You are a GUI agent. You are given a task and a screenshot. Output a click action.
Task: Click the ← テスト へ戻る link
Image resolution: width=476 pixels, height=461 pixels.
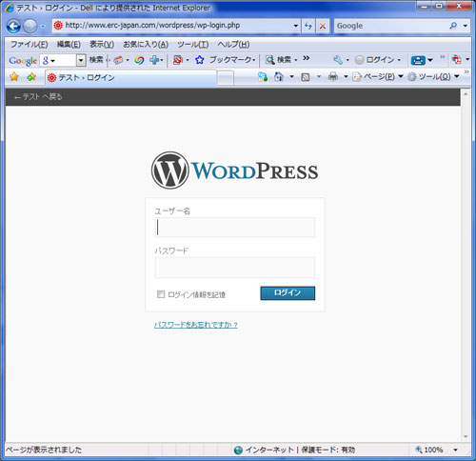(x=38, y=97)
